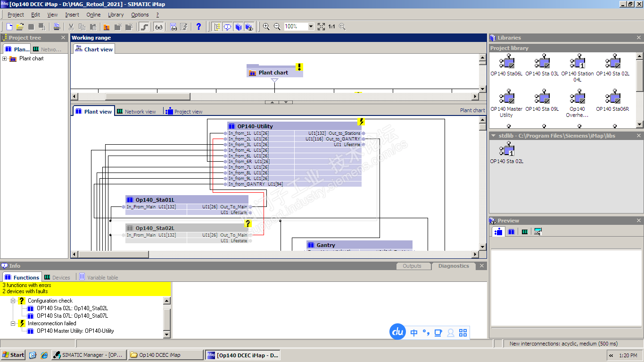Select the OP140-Utility block title
This screenshot has width=644, height=362.
(x=294, y=126)
